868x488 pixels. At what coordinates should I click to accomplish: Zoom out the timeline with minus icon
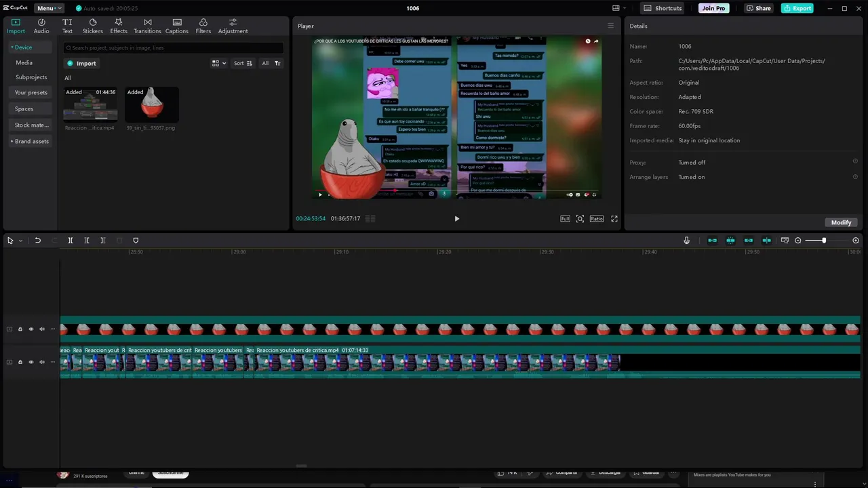point(798,241)
